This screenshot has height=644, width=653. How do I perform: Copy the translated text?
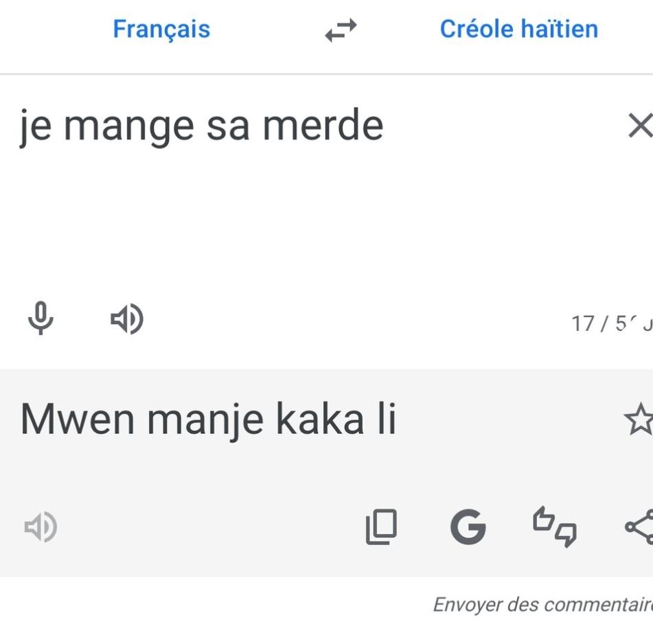pos(381,527)
